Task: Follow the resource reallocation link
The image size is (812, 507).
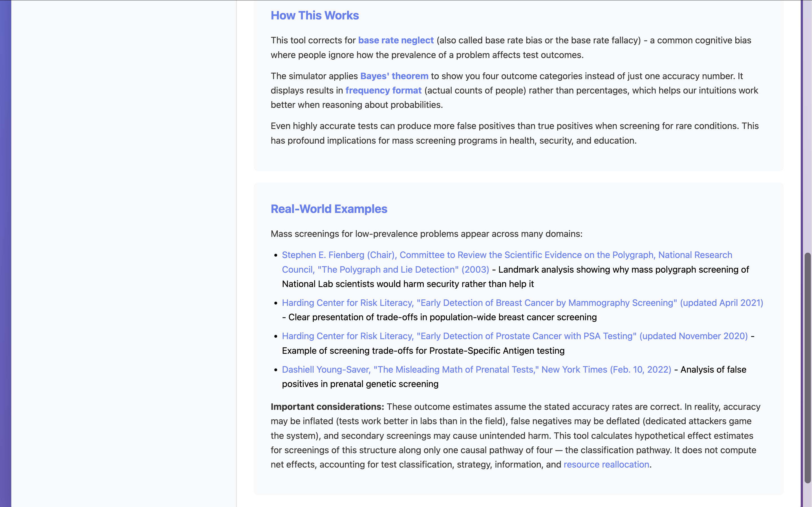Action: click(606, 464)
